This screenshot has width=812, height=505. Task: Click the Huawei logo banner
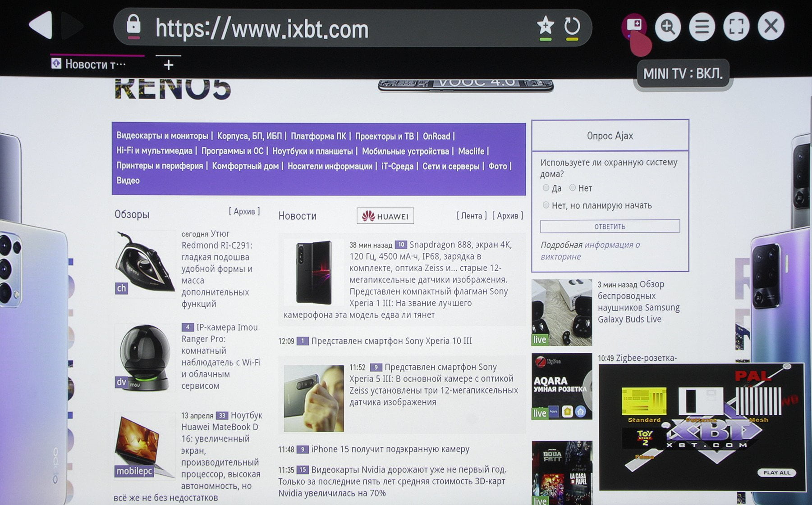385,216
